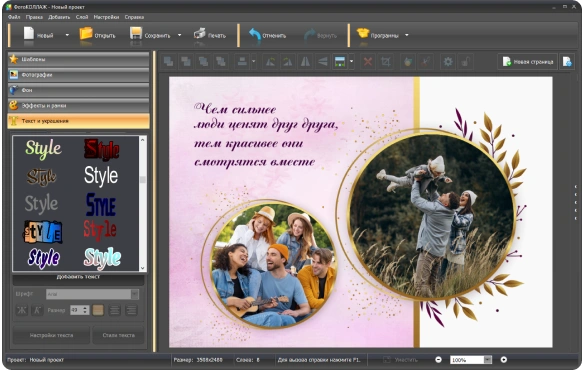Image resolution: width=582 pixels, height=370 pixels.
Task: Expand the Фотографии panel section
Action: 78,75
